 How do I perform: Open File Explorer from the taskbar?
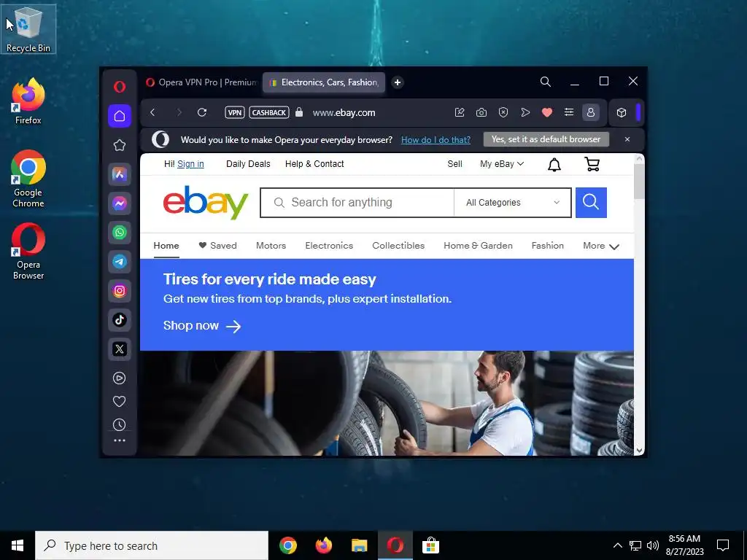359,545
